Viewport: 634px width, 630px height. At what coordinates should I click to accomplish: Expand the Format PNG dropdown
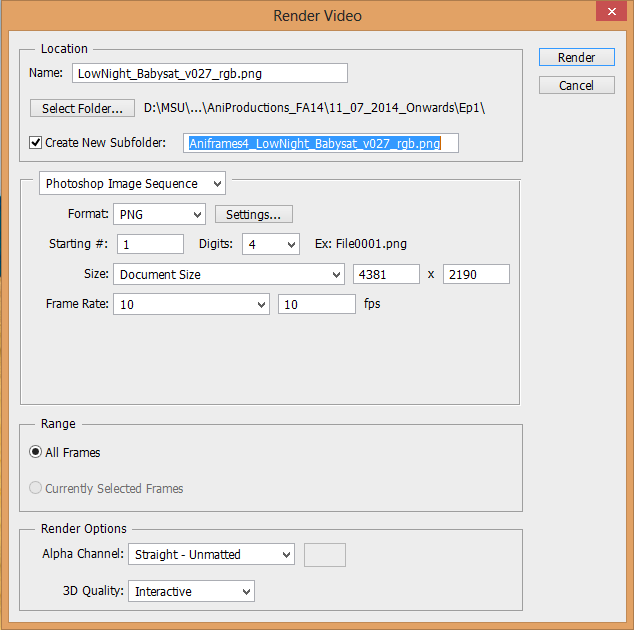pos(159,214)
